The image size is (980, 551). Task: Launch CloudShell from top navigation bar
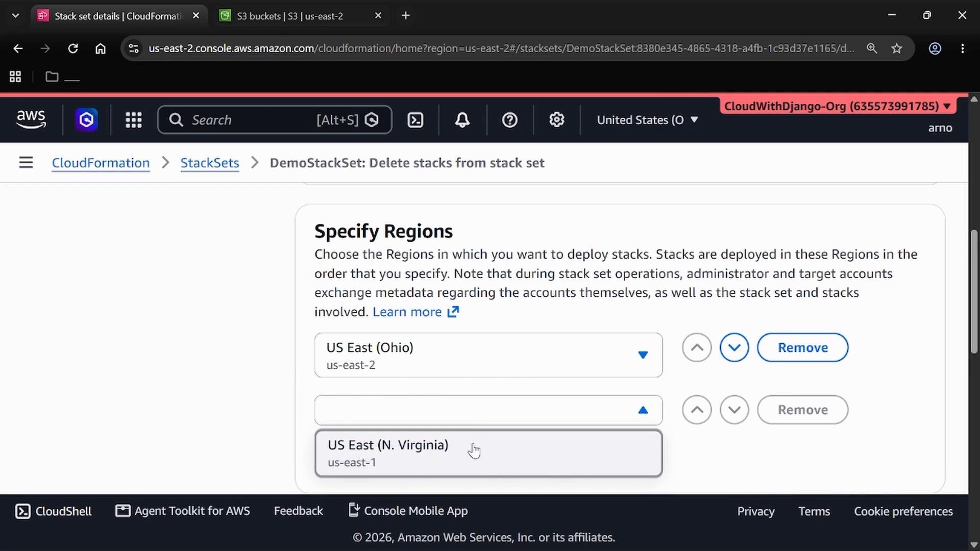point(415,120)
